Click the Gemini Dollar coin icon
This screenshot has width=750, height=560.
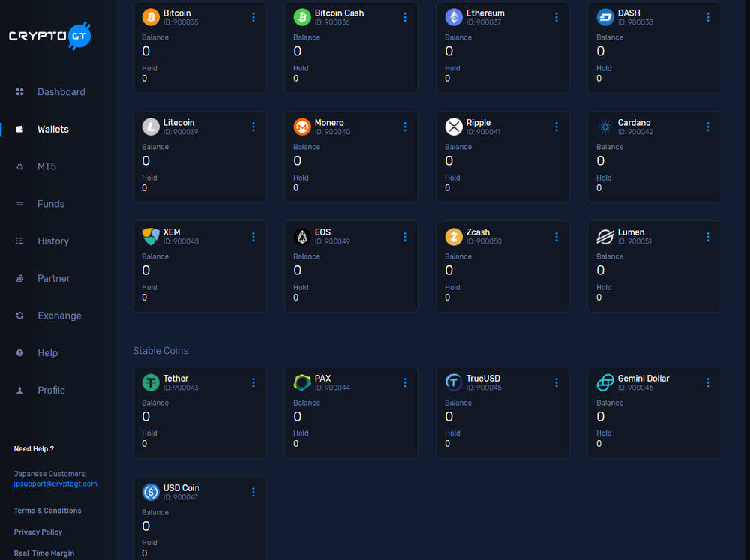coord(605,382)
